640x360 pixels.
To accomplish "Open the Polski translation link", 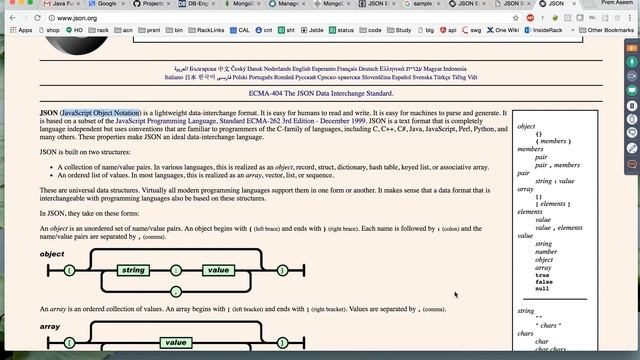I will 240,77.
